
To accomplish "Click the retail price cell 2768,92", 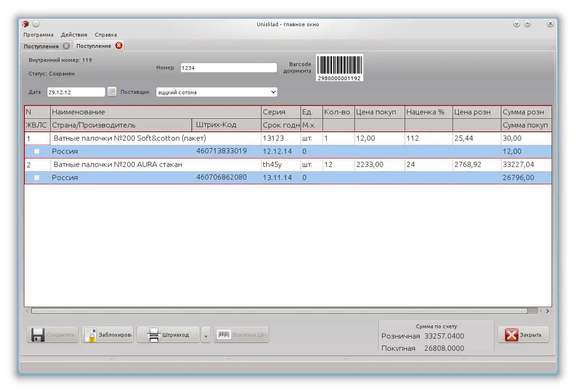I will click(x=477, y=165).
